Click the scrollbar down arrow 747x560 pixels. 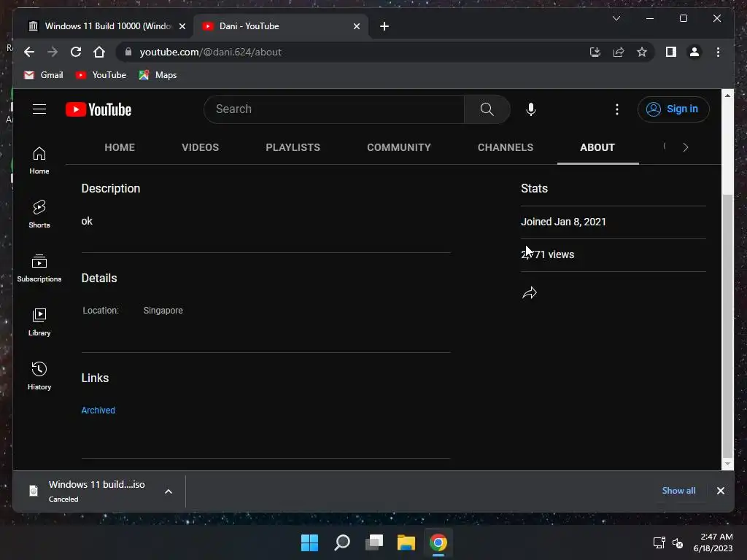point(727,464)
